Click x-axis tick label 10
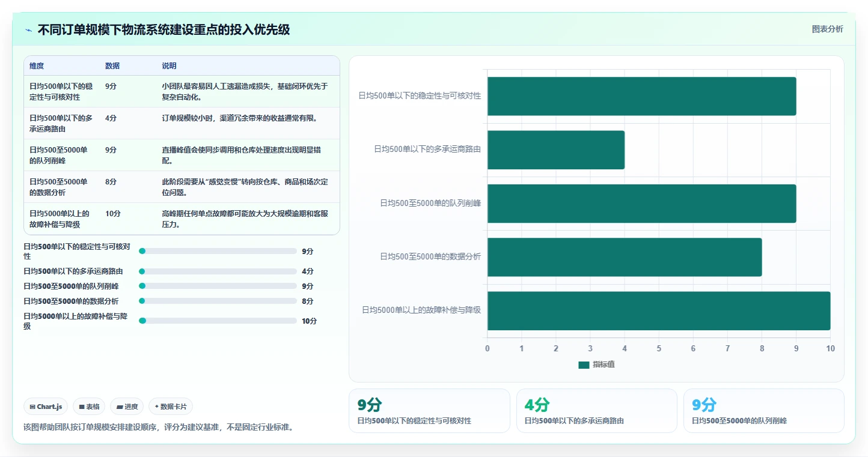Viewport: 868px width, 457px height. pos(830,348)
